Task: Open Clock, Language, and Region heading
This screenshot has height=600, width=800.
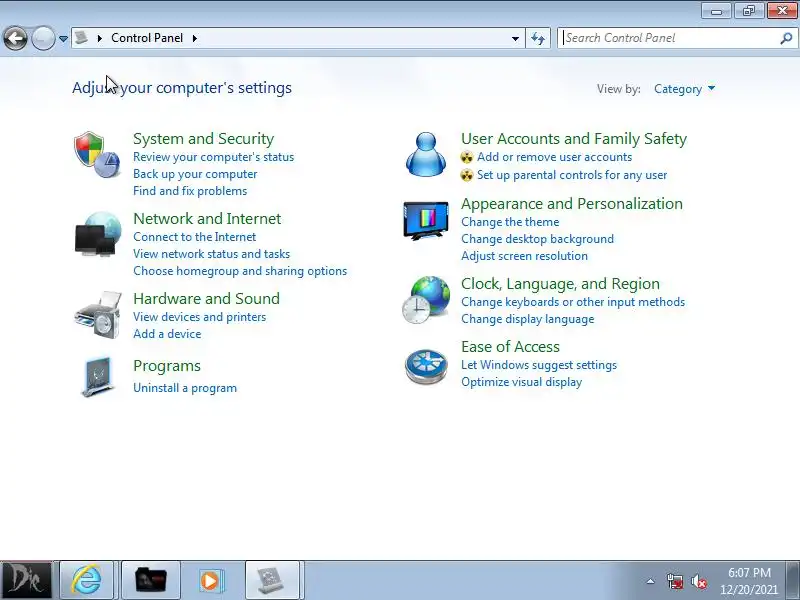Action: [560, 284]
